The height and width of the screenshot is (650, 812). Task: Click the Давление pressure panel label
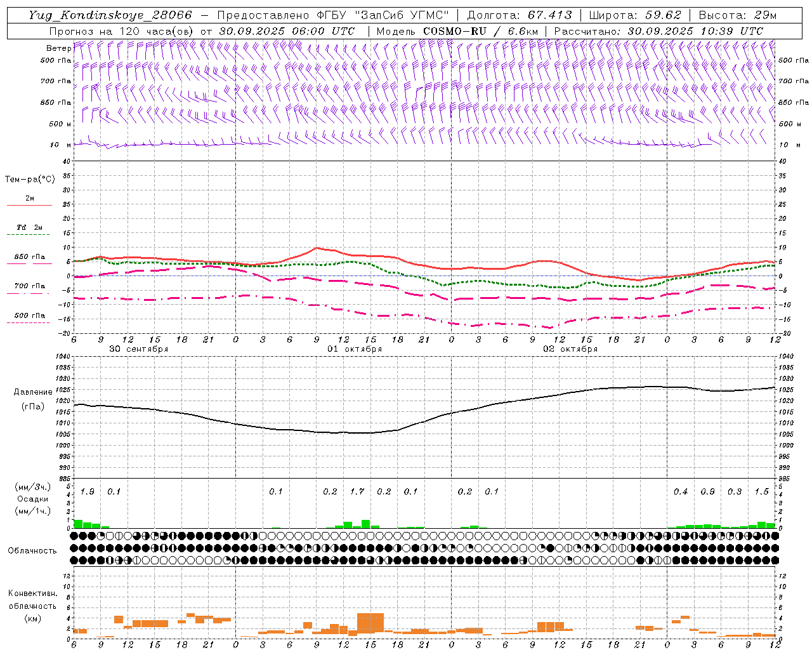tap(33, 392)
